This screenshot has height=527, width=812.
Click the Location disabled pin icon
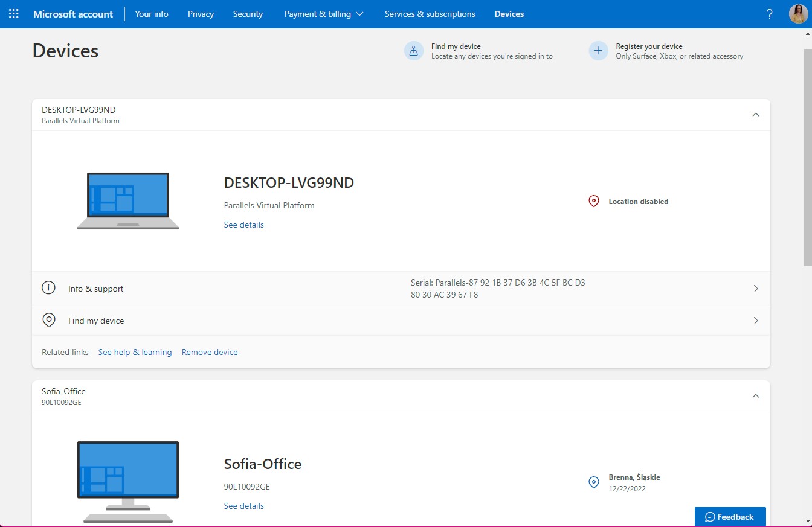tap(593, 201)
